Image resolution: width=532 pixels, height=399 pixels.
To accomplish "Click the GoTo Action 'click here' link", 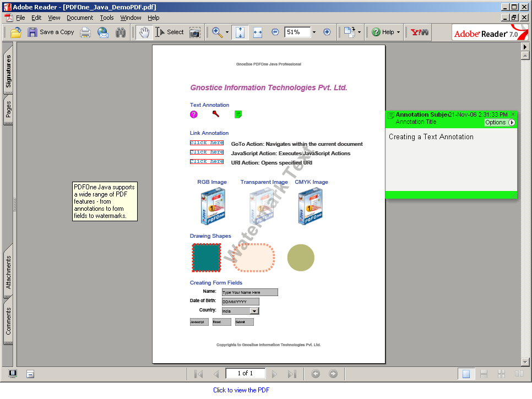I will tap(207, 143).
